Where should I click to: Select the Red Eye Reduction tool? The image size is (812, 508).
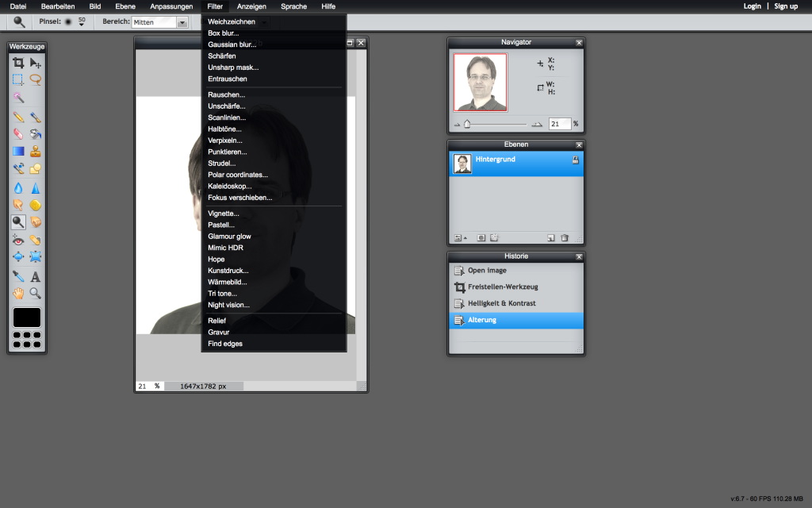point(18,240)
